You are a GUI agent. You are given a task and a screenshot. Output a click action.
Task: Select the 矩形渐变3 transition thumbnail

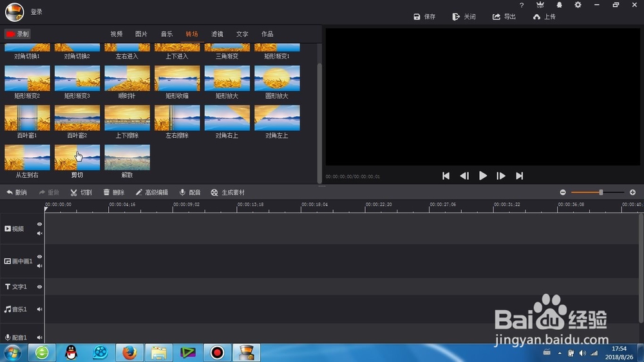[77, 78]
